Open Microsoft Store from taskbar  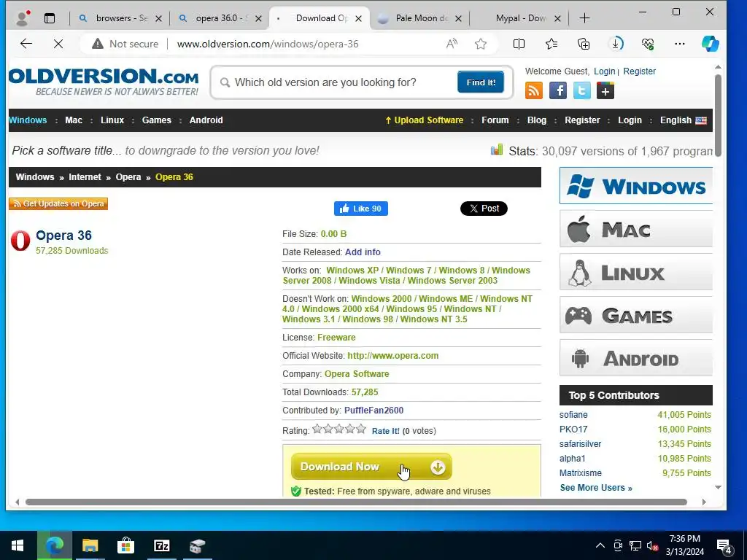click(125, 545)
